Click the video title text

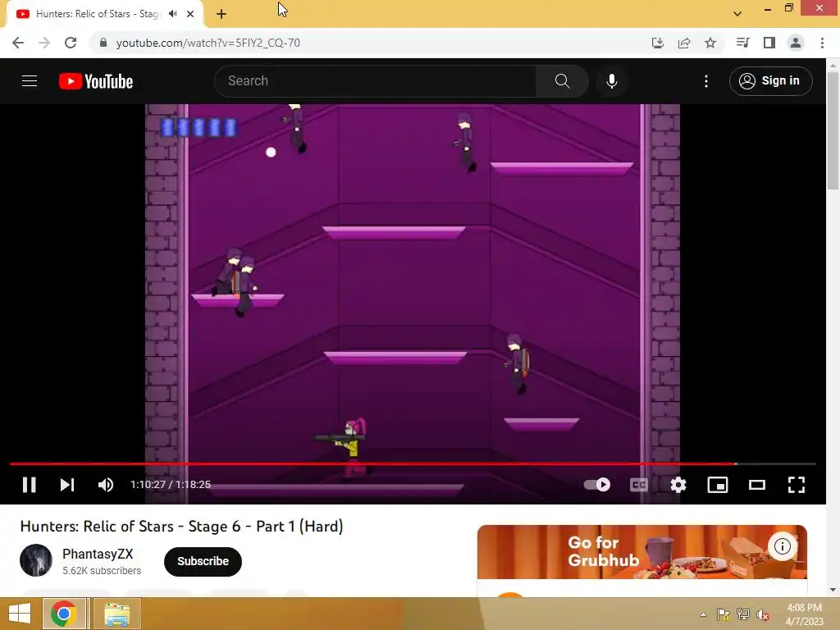(181, 526)
